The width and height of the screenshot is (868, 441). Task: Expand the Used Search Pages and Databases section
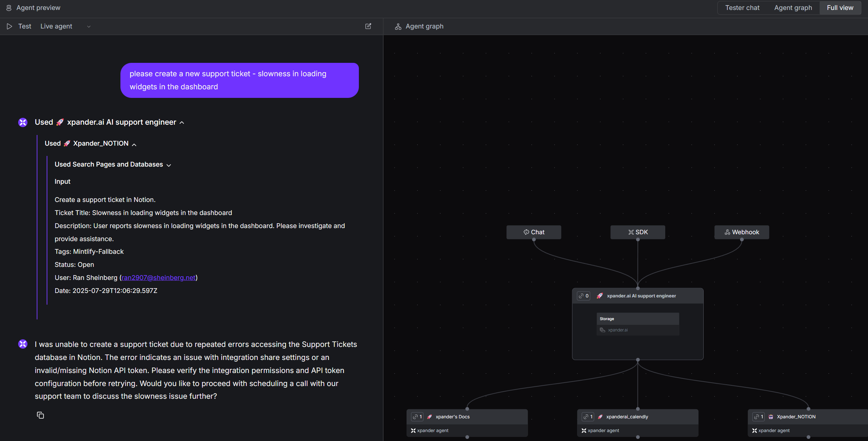click(168, 165)
